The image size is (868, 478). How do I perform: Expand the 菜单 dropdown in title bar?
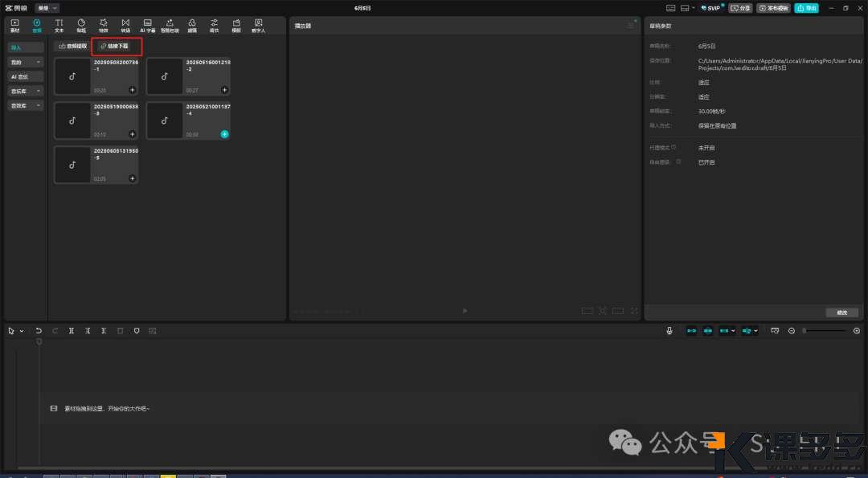click(47, 8)
